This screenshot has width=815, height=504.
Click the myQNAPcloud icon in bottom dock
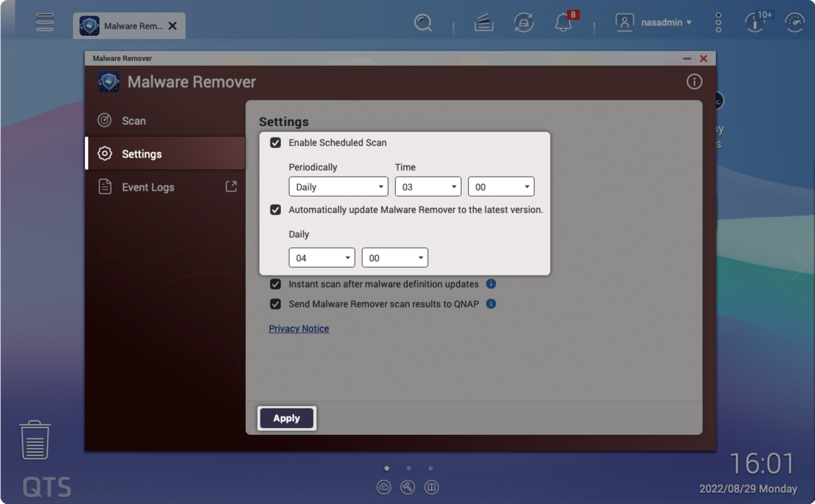384,487
